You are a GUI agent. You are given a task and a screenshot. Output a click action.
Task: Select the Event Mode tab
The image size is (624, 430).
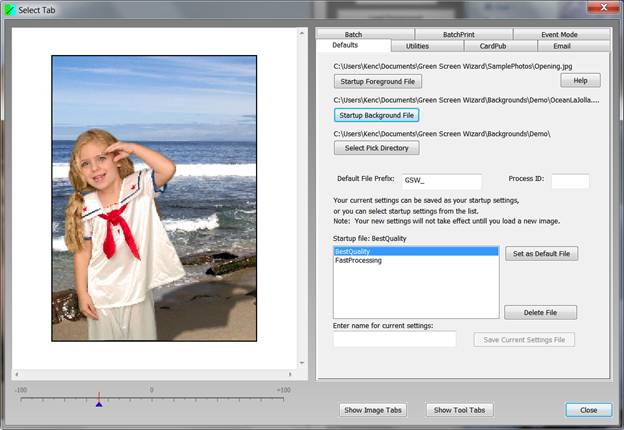pyautogui.click(x=560, y=34)
